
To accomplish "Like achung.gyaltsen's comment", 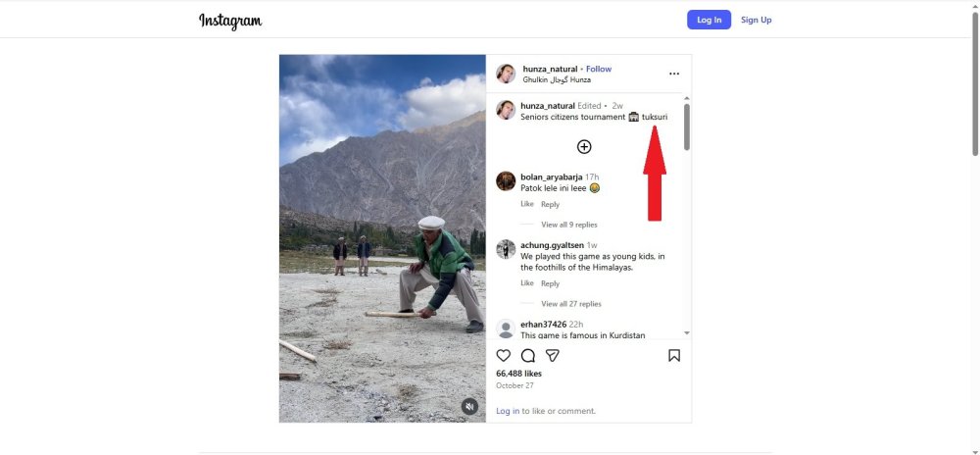I will 527,283.
